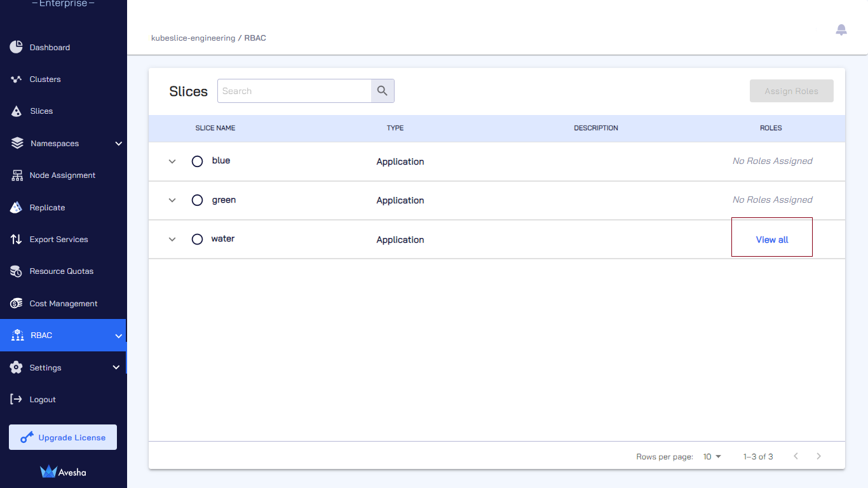
Task: Open the Export Services arrows icon
Action: [17, 240]
